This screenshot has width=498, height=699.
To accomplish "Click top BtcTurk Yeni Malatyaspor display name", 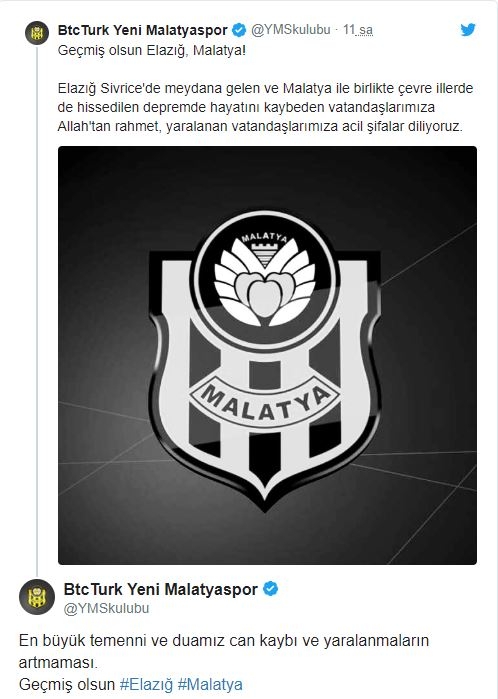I will pos(143,30).
